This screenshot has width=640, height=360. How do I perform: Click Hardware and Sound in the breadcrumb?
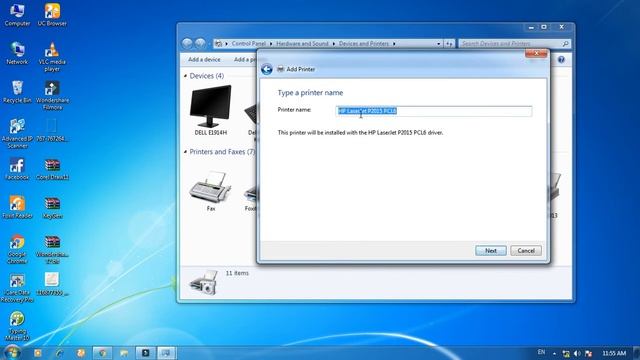pyautogui.click(x=302, y=44)
